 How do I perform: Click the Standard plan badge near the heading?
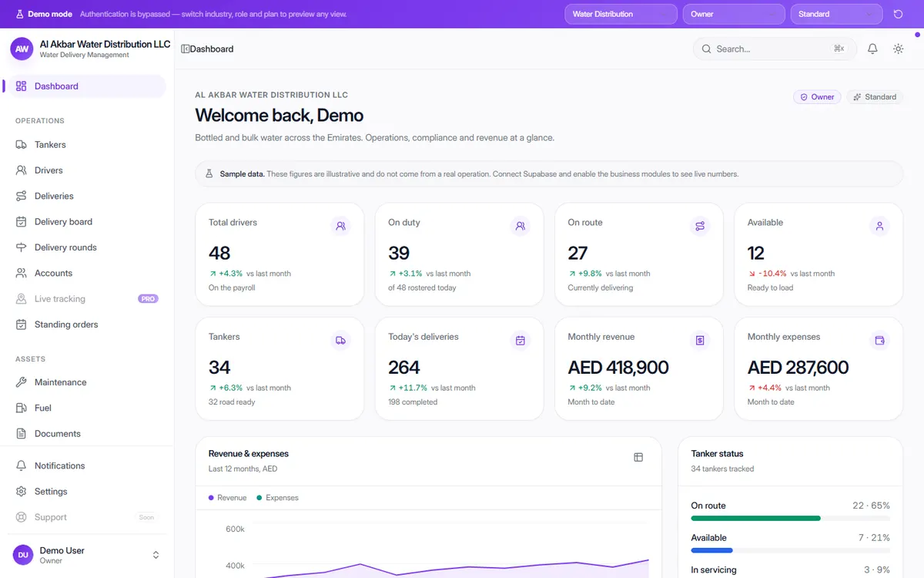875,97
